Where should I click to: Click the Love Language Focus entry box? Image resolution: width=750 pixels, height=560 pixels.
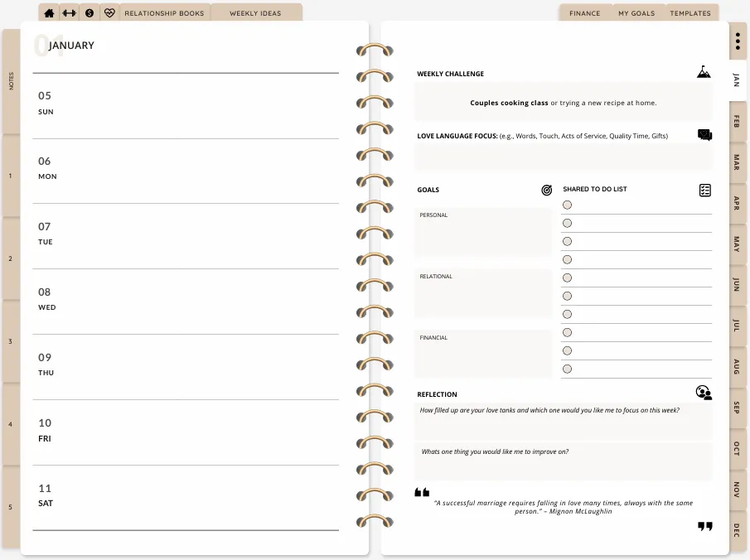564,157
